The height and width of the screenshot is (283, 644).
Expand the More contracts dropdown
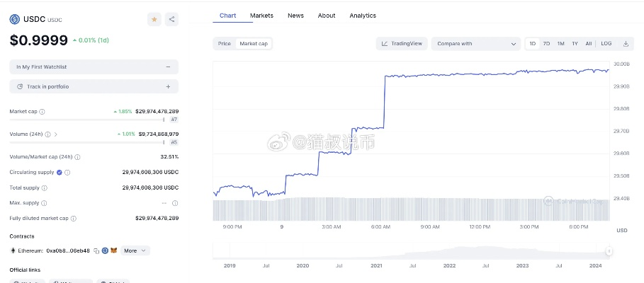pos(135,250)
